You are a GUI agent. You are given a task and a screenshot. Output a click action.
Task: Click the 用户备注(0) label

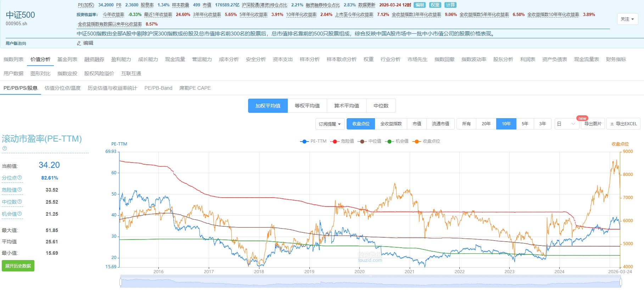[x=16, y=43]
